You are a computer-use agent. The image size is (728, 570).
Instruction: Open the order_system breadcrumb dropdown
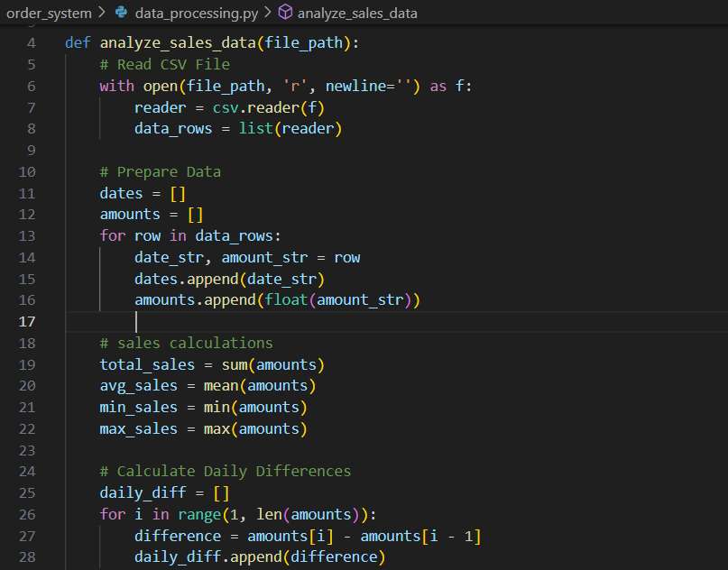(x=49, y=14)
